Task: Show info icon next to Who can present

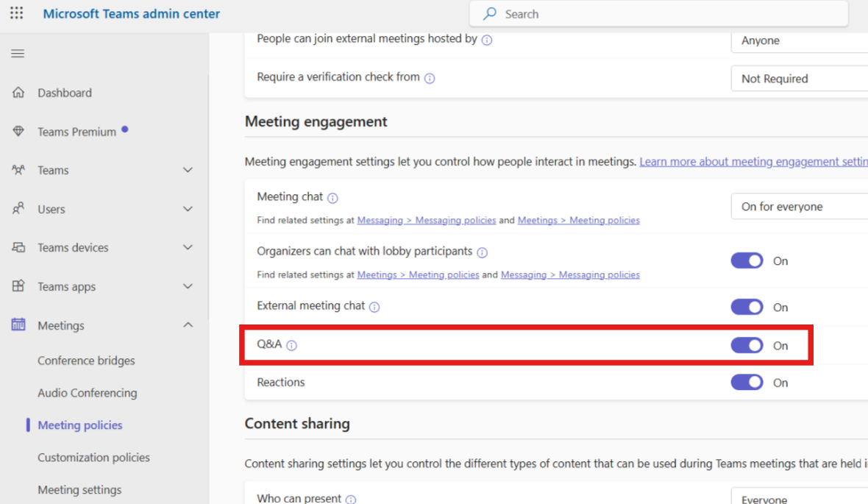Action: 351,499
